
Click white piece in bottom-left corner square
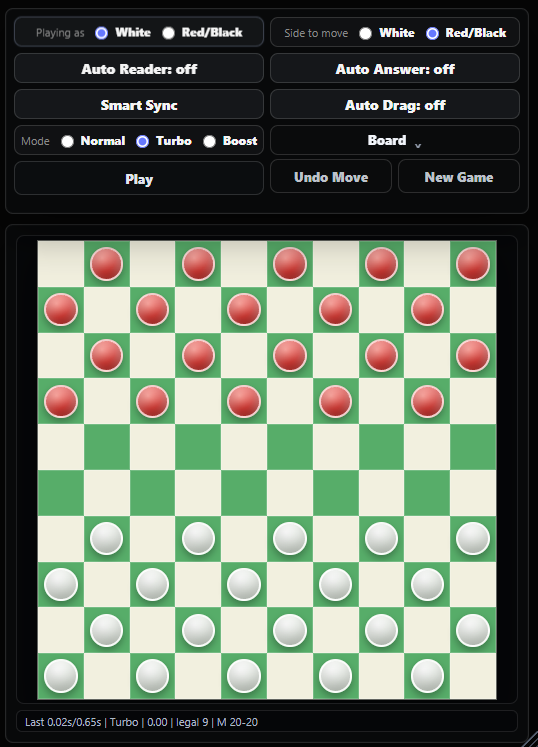61,676
